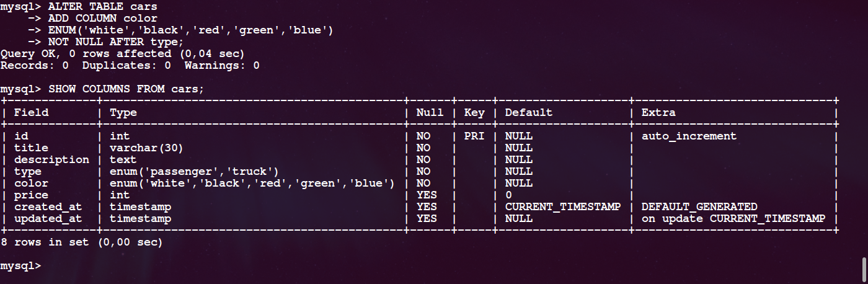The width and height of the screenshot is (868, 284).
Task: Select the auto_increment text in the id row
Action: click(689, 136)
